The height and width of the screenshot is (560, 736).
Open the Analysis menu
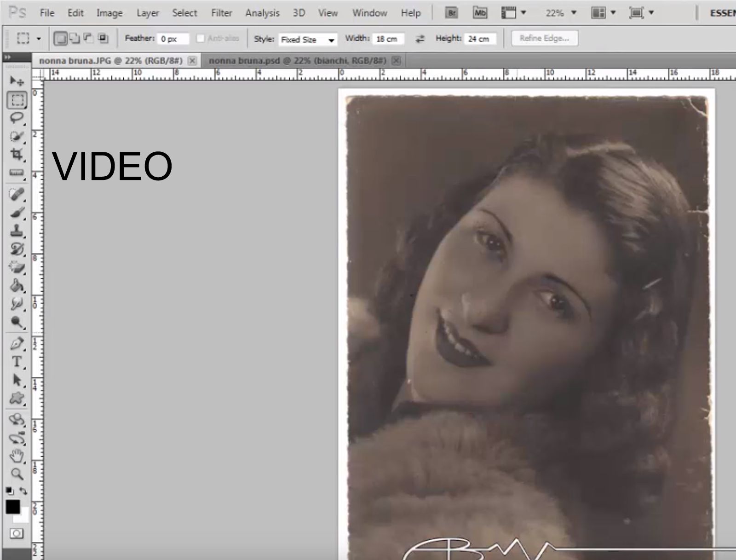262,13
